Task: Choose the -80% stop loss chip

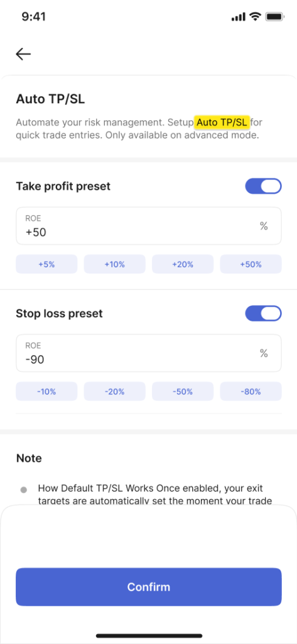Action: [251, 391]
